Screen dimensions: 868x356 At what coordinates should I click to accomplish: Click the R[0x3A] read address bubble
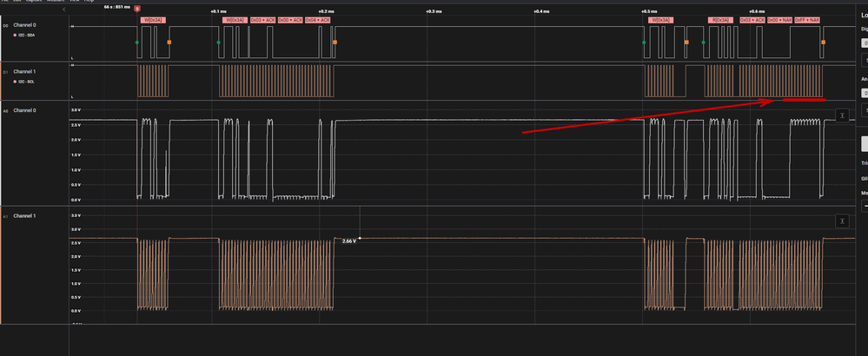[720, 20]
